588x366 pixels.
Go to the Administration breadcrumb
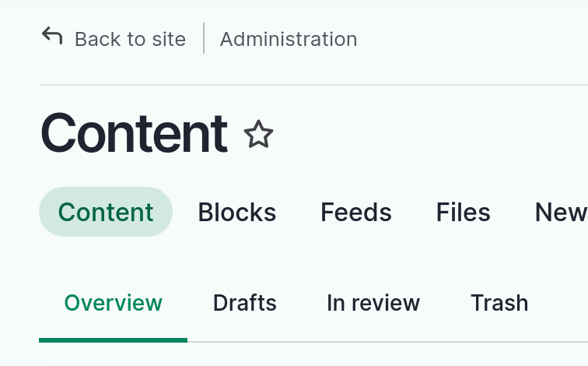tap(289, 39)
